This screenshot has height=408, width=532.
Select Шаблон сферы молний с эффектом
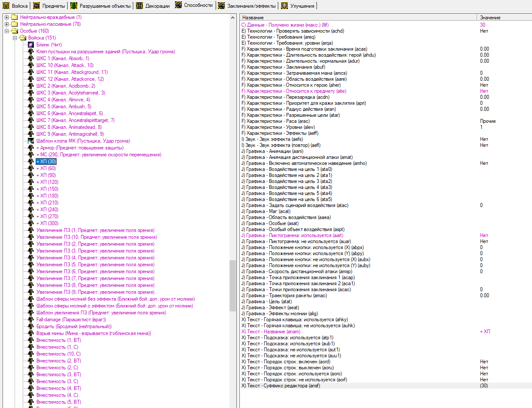click(115, 306)
